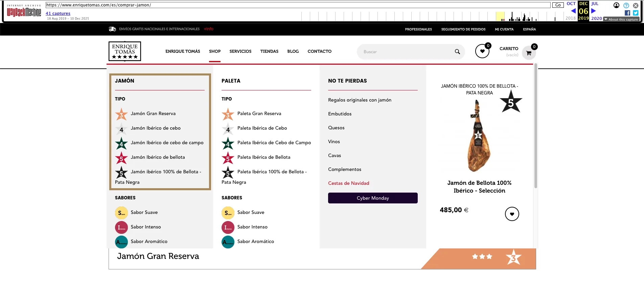Open the CONTACTO menu item

(319, 51)
